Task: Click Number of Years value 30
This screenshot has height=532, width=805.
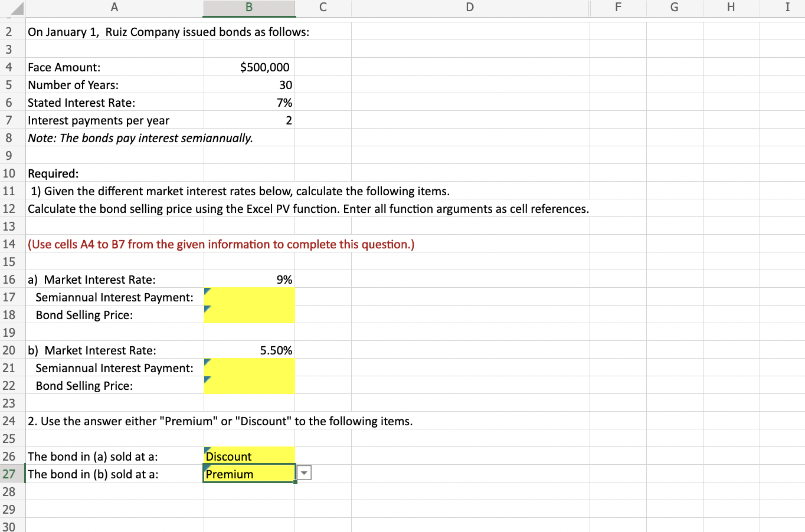Action: pos(249,84)
